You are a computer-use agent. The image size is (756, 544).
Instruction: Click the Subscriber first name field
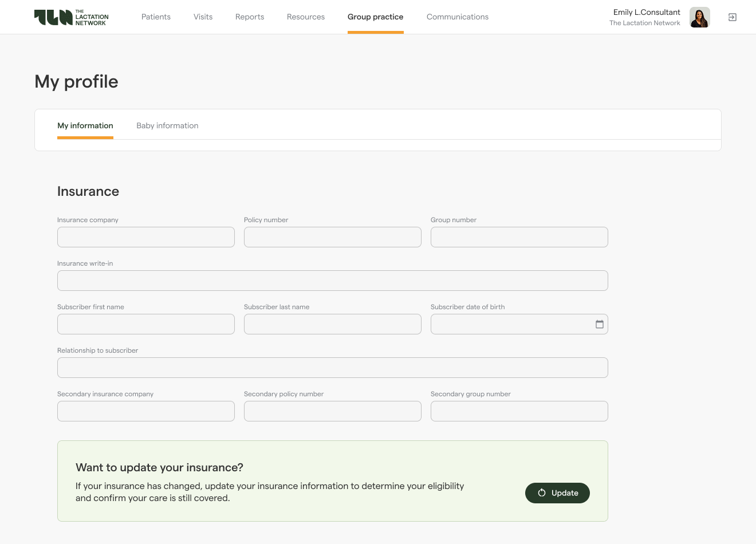[x=146, y=324]
